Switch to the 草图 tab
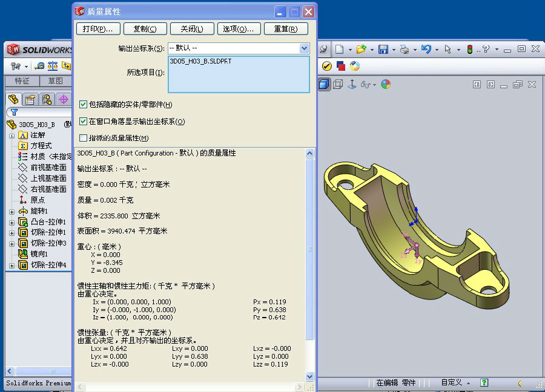The height and width of the screenshot is (392, 545). [x=56, y=81]
